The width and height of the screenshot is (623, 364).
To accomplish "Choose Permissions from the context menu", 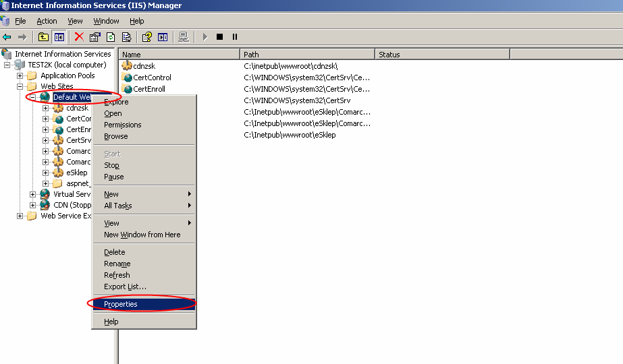I will click(144, 125).
